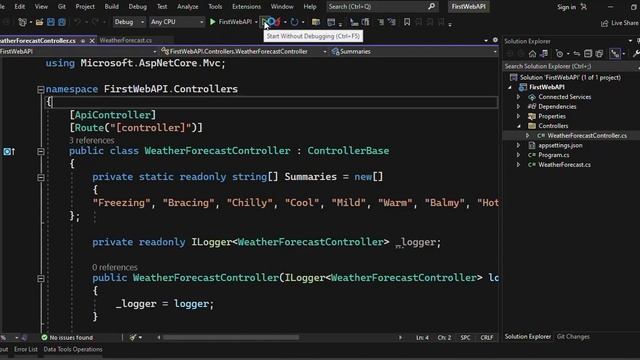Open the Window menu
Viewport: 640px width, 360px height.
click(x=282, y=7)
